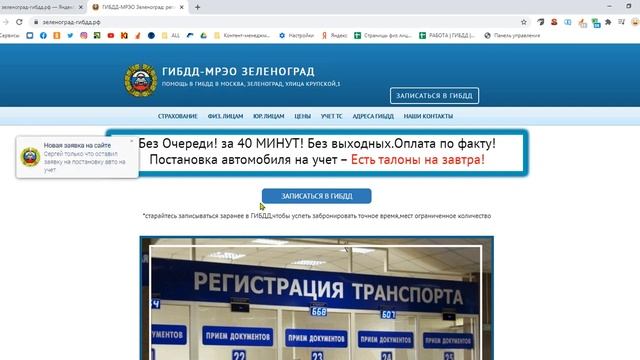
Task: Close the 'ГИБДД-МРЭО Зеленоград' tab
Action: pos(182,7)
